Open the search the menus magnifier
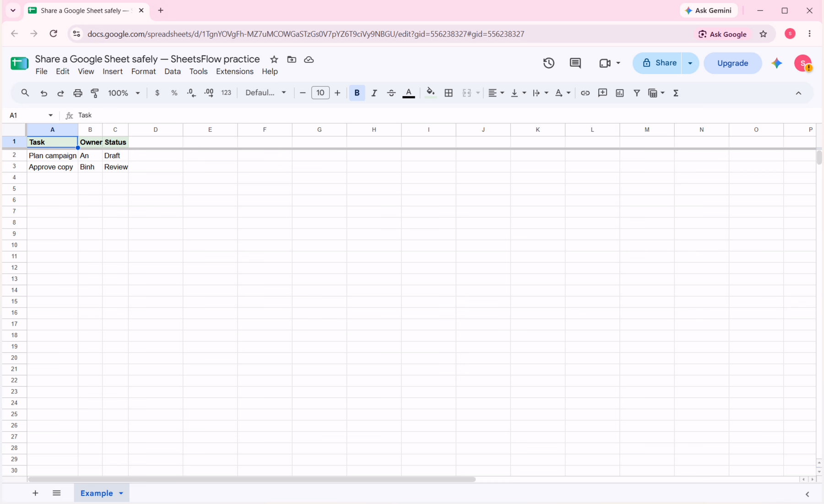Viewport: 824px width, 504px height. [25, 93]
